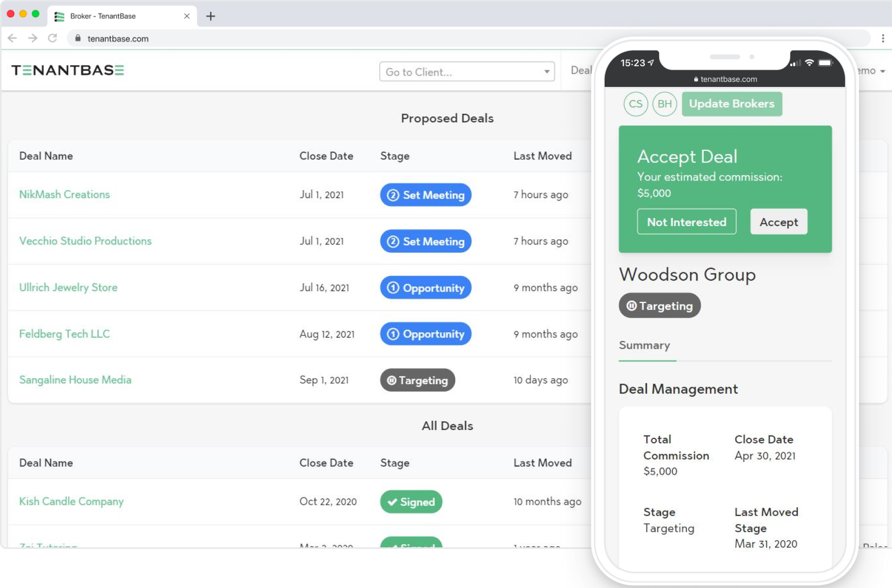Click Update Brokers button on phone
The image size is (892, 588).
[x=732, y=104]
